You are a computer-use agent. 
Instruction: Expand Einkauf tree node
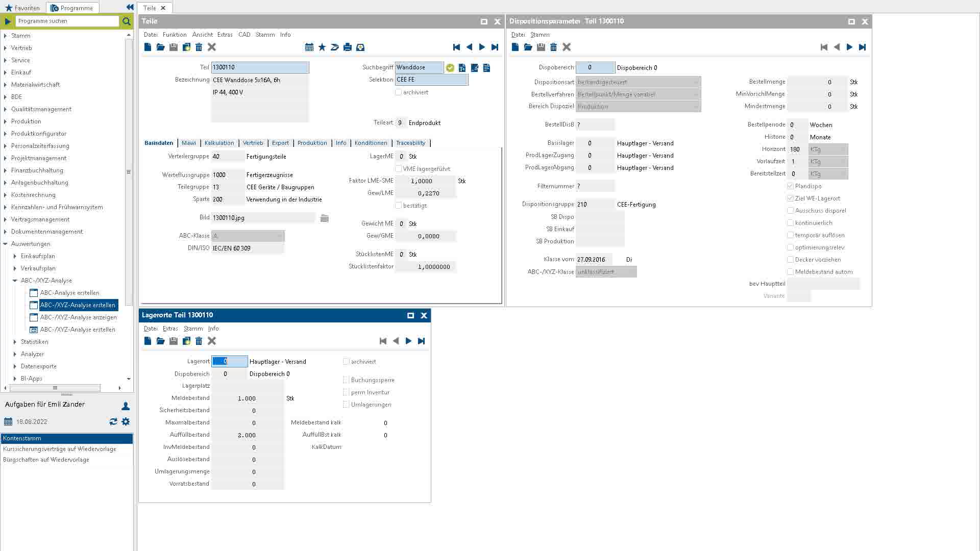click(5, 72)
